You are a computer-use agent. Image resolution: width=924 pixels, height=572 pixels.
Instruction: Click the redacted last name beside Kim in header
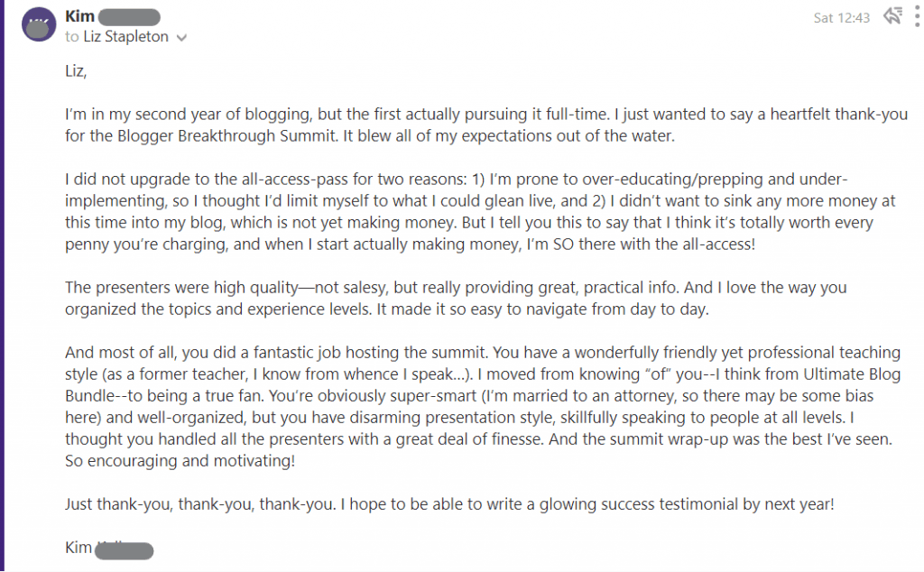coord(128,16)
